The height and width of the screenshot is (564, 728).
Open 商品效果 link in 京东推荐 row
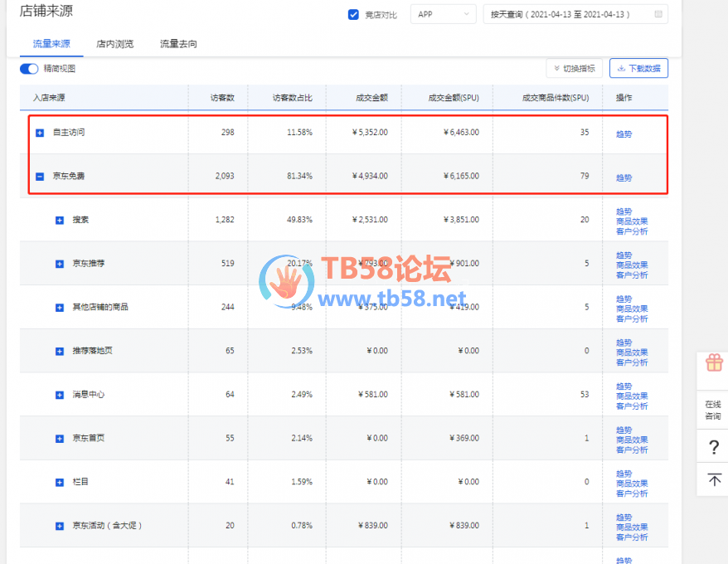(x=632, y=265)
